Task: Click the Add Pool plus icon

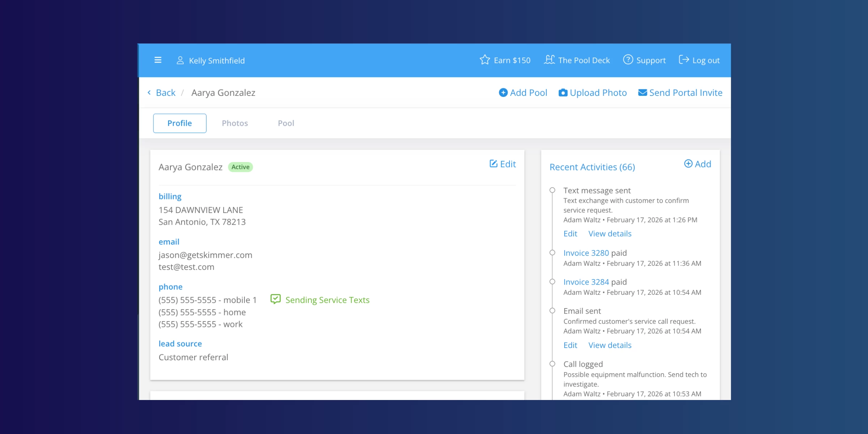Action: 503,93
